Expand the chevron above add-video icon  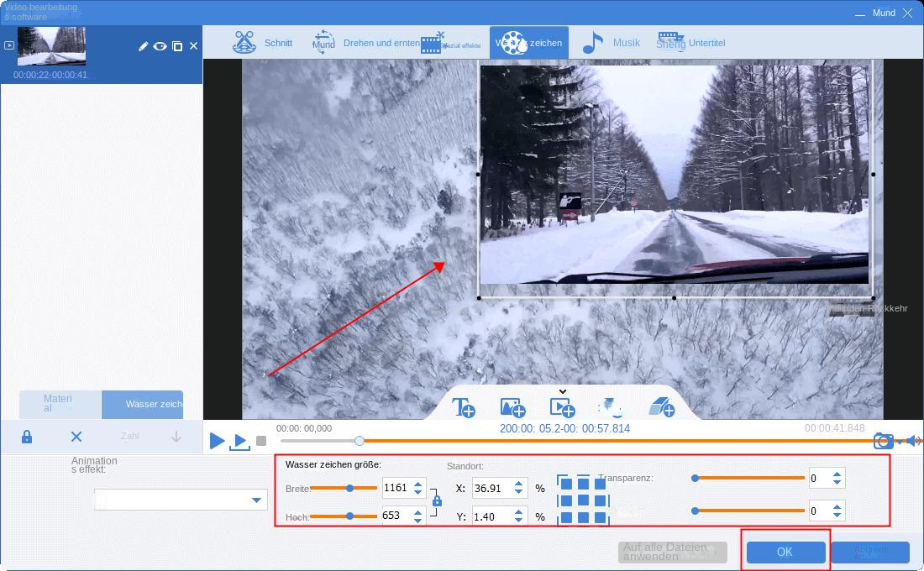563,391
